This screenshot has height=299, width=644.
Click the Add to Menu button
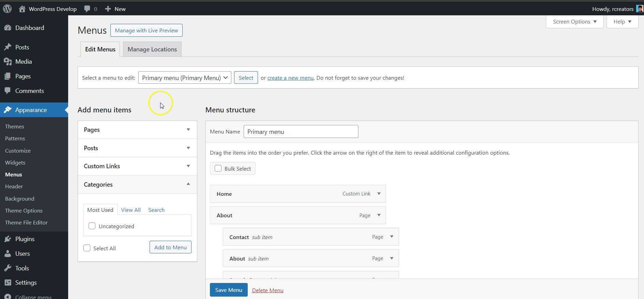click(x=170, y=247)
